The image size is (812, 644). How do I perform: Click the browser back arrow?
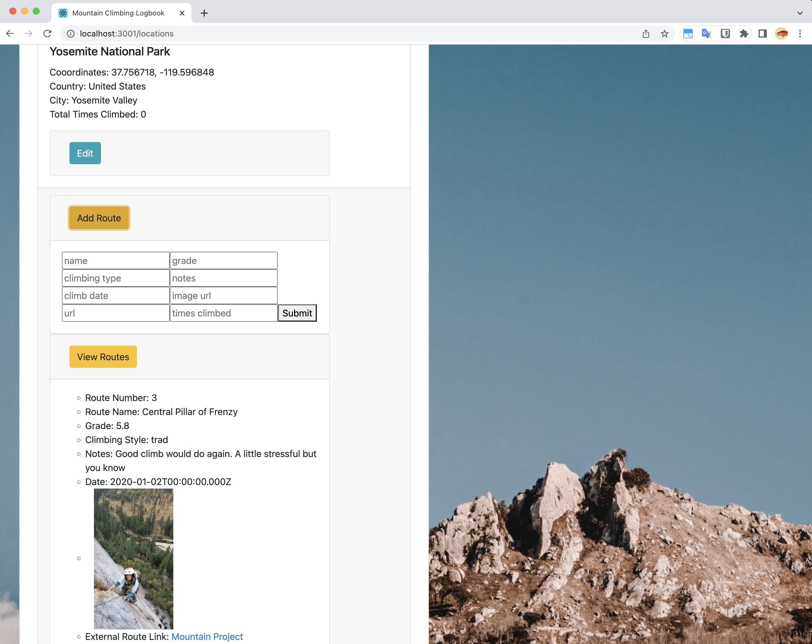click(10, 34)
